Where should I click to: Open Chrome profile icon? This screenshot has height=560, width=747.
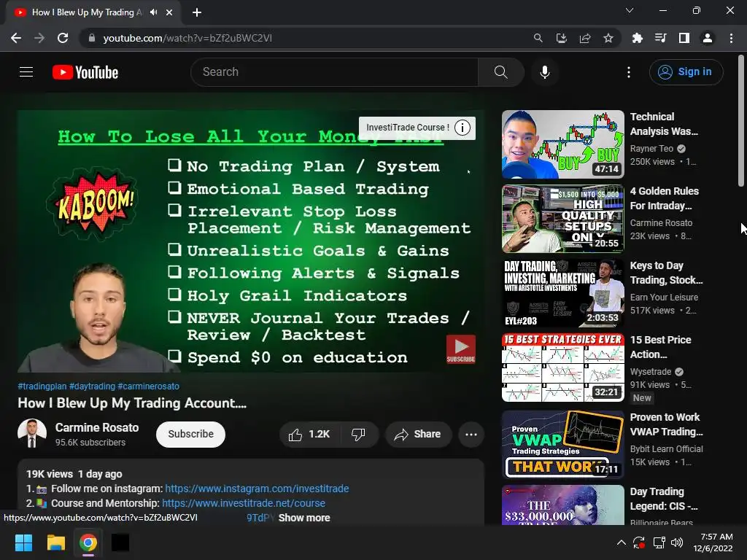coord(708,38)
